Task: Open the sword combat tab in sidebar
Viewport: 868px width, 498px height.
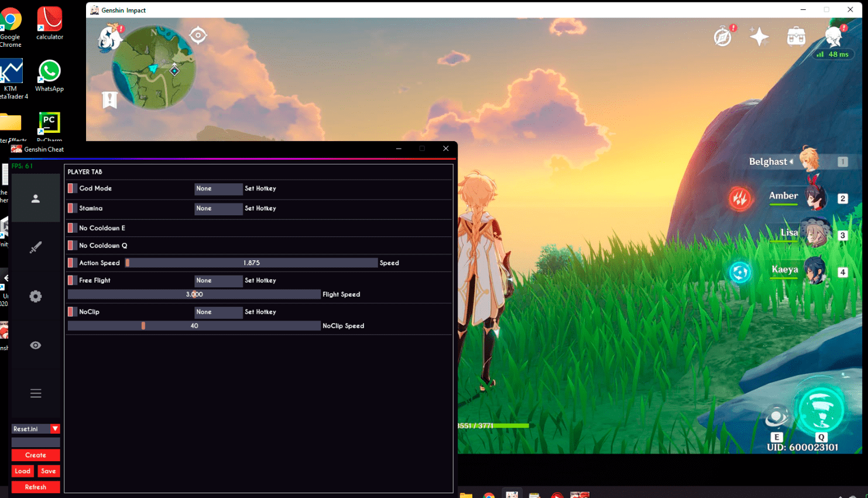Action: coord(36,248)
